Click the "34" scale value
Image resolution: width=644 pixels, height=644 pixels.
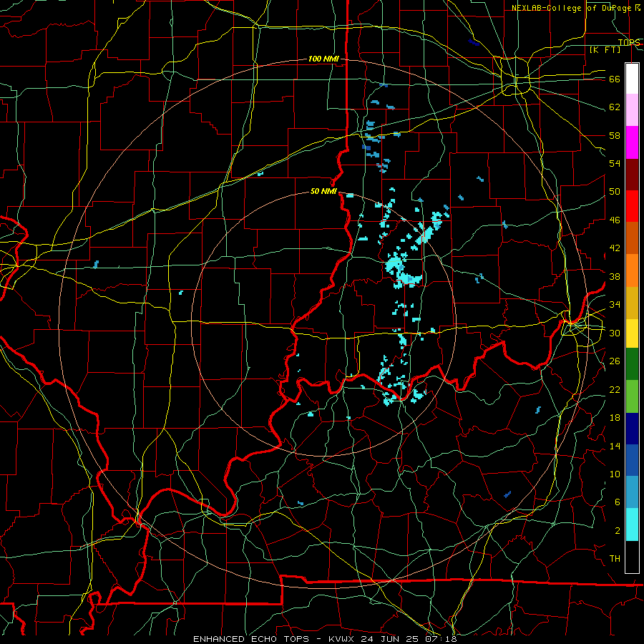point(615,305)
